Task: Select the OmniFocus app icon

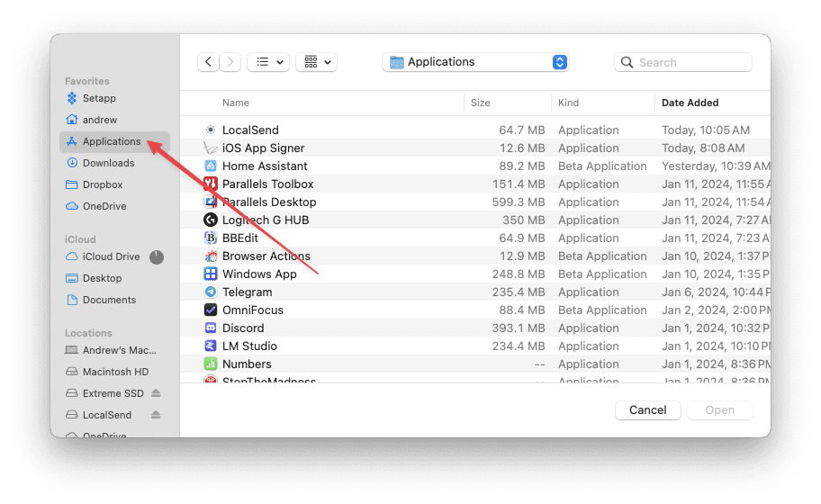Action: click(x=211, y=310)
